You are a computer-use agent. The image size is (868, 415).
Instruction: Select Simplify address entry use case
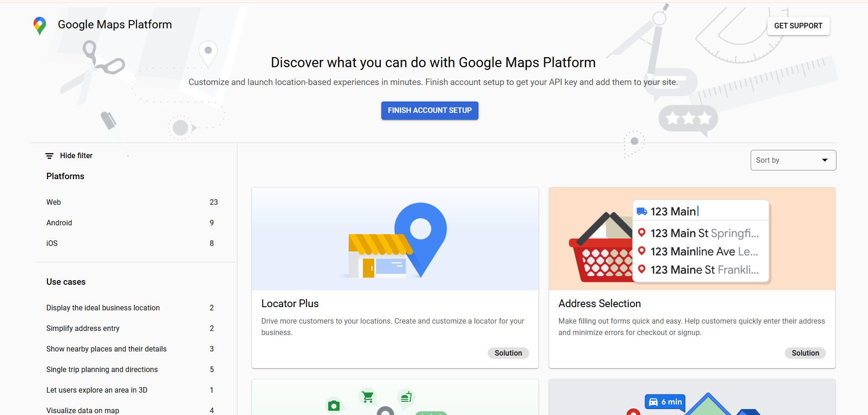tap(83, 328)
